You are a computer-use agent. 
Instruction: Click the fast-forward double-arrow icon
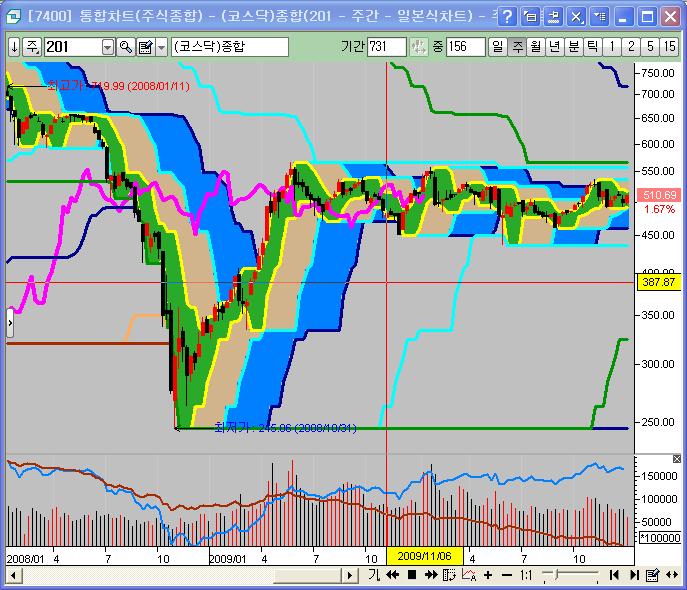click(x=431, y=575)
